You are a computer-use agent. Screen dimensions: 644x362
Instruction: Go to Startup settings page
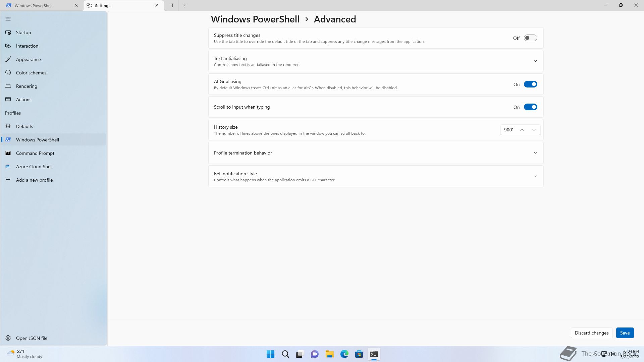point(54,33)
